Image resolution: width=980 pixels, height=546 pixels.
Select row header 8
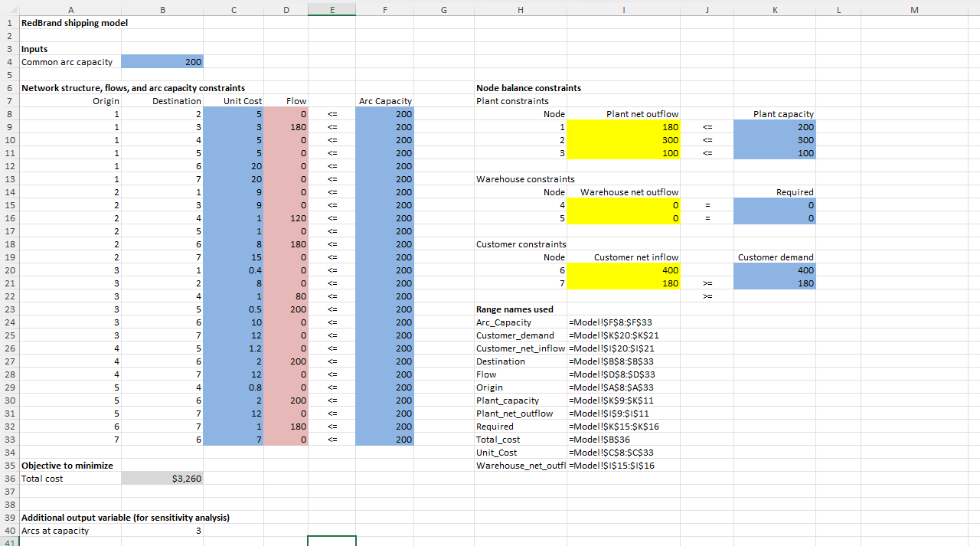pyautogui.click(x=9, y=113)
